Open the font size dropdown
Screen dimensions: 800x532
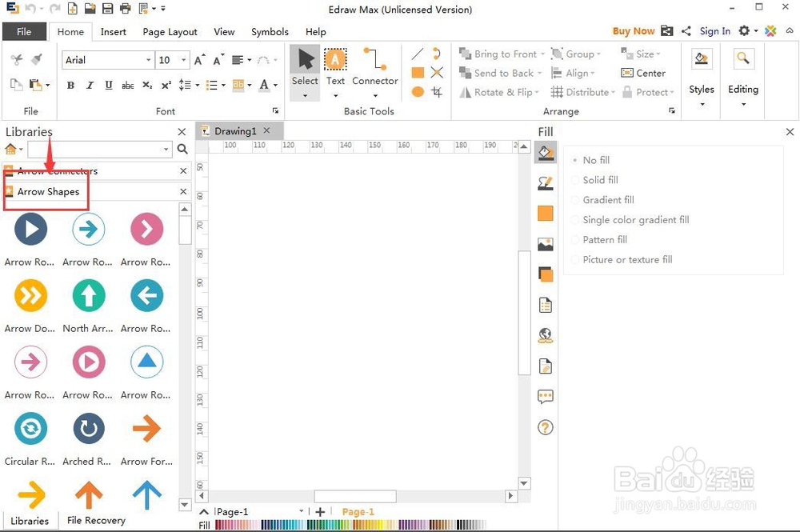click(x=184, y=60)
